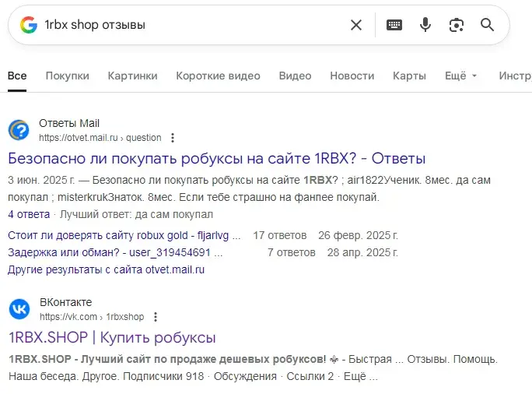The width and height of the screenshot is (532, 394).
Task: Open three-dot menu for otvet.mail.ru result
Action: pos(173,138)
